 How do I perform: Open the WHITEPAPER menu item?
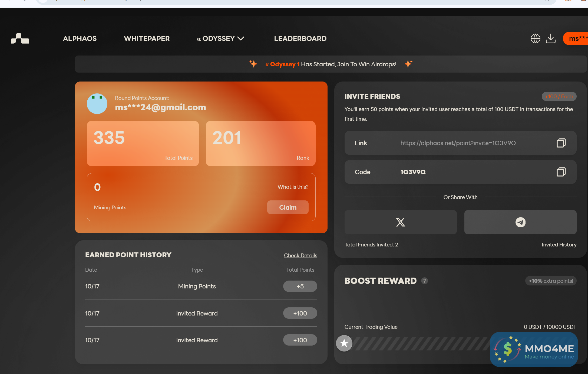147,38
